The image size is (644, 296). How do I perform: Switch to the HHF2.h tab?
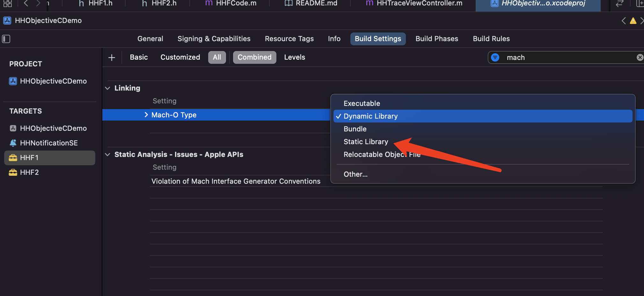[159, 4]
